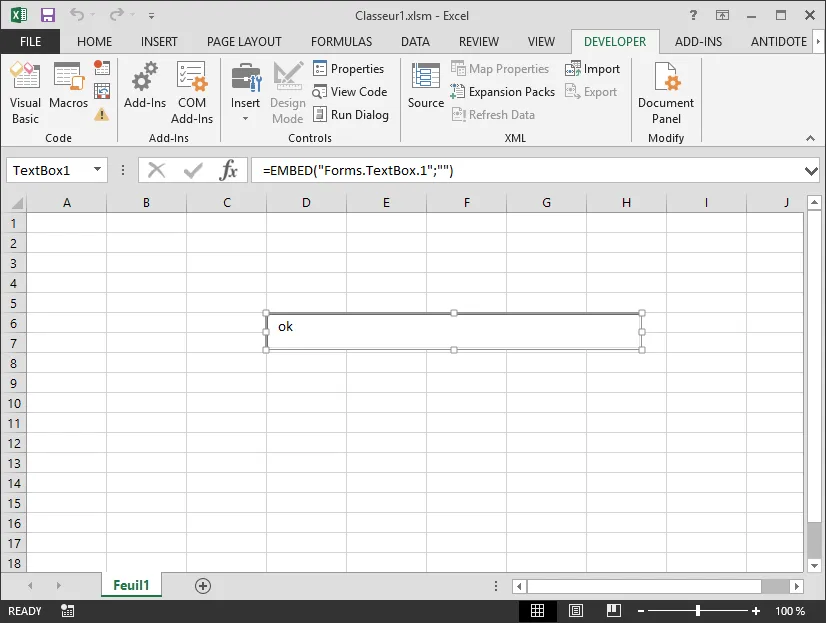826x623 pixels.
Task: Click the zoom in plus button
Action: (756, 611)
